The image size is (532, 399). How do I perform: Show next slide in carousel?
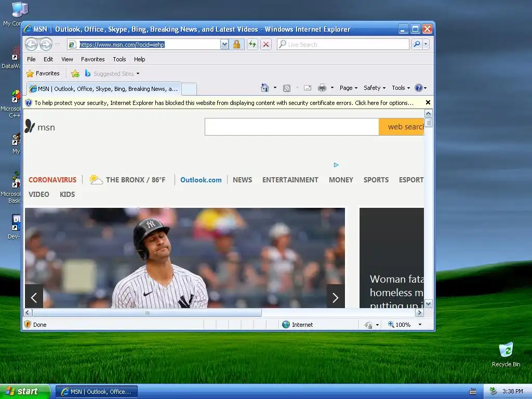click(x=336, y=298)
